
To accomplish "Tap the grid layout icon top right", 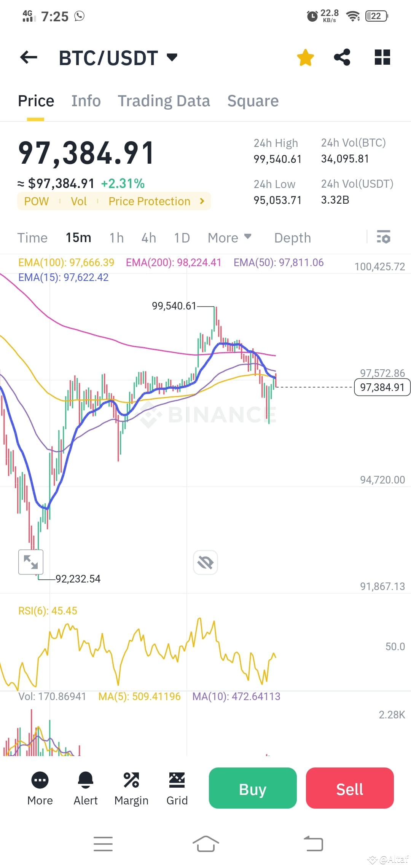I will tap(382, 57).
